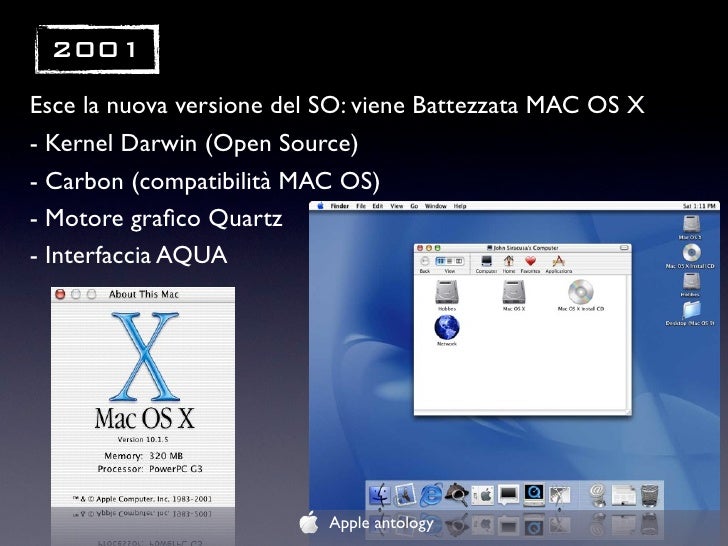The width and height of the screenshot is (728, 546).
Task: Select Desktop (Mac OS 9) folder
Action: [x=690, y=313]
